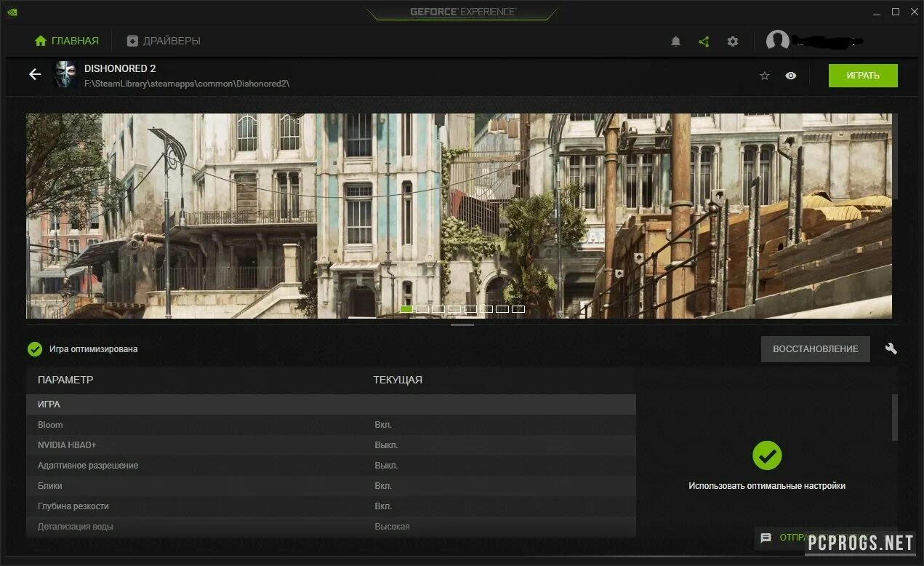The height and width of the screenshot is (566, 924).
Task: Click the ТЕКУЩАЯ column header
Action: [398, 380]
